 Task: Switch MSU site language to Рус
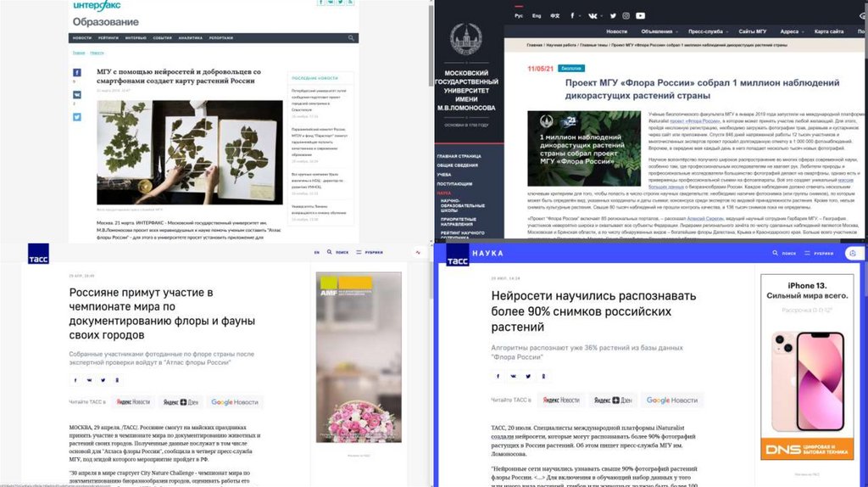(519, 15)
